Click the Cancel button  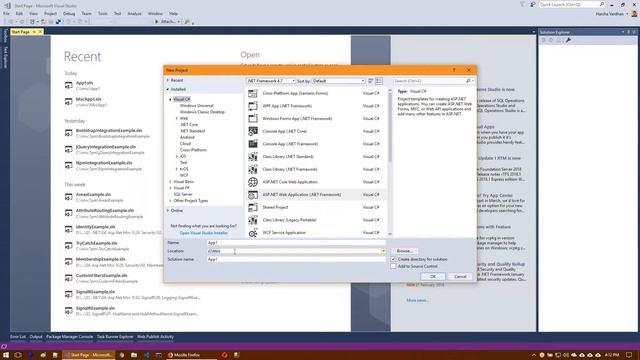[460, 277]
